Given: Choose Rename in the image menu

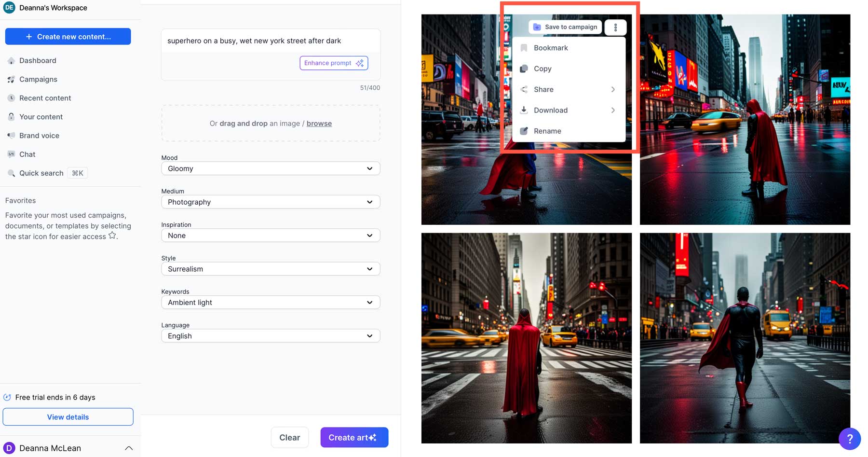Looking at the screenshot, I should coord(547,131).
